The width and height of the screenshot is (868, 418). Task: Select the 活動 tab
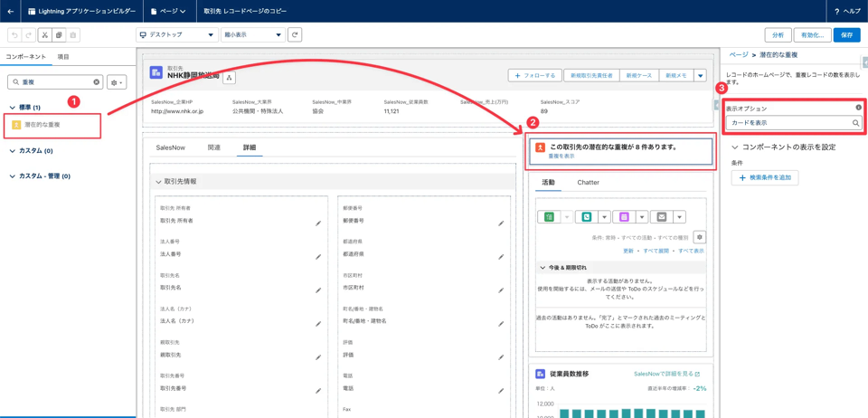[548, 182]
